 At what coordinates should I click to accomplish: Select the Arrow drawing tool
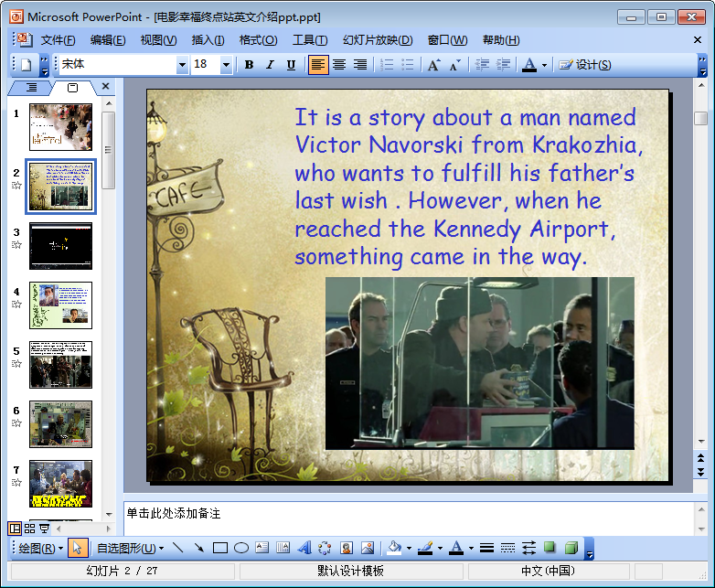click(x=198, y=548)
